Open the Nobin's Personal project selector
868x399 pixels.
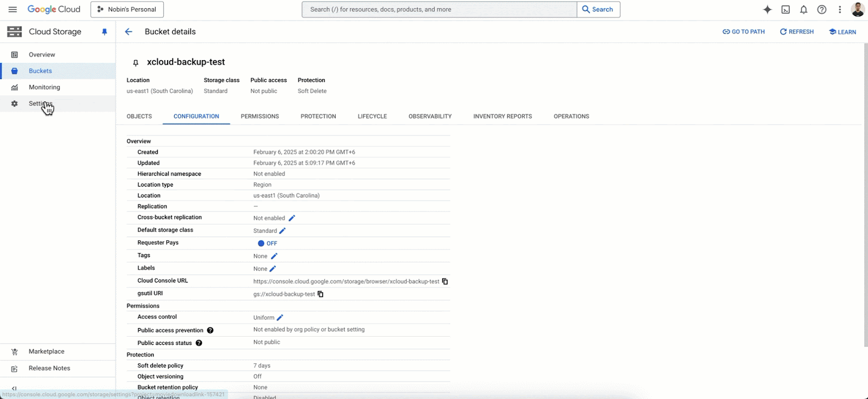[127, 9]
